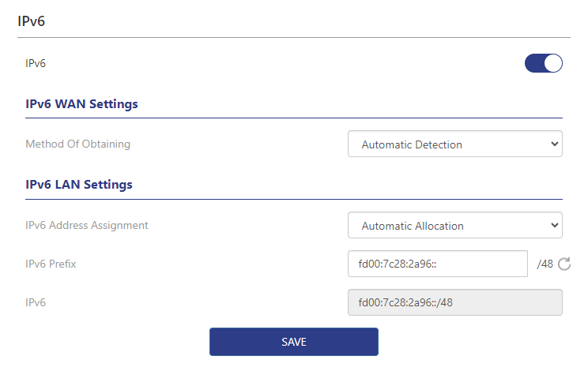Regenerate the IPv6 prefix with refresh icon
588x371 pixels.
(x=564, y=264)
